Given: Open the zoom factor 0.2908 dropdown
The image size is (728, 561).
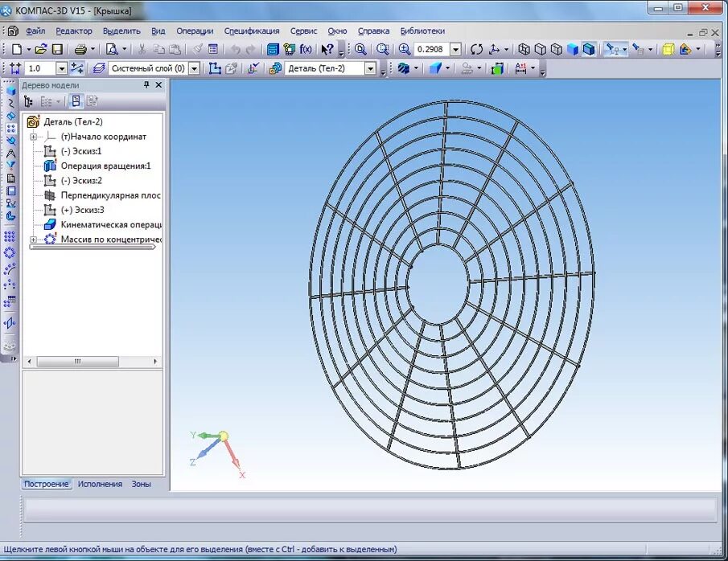Looking at the screenshot, I should click(x=456, y=49).
